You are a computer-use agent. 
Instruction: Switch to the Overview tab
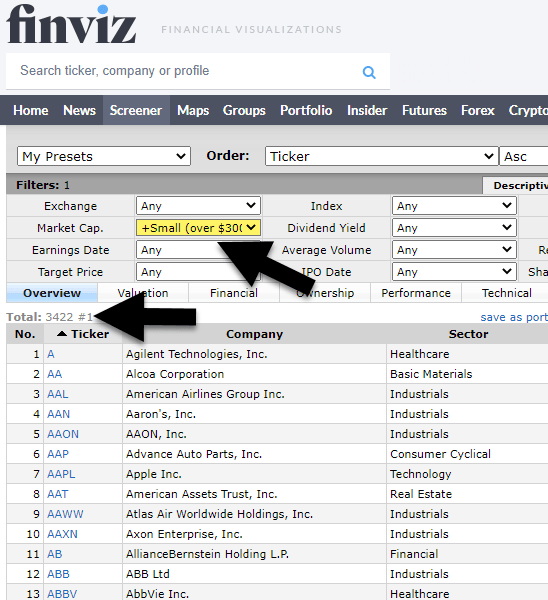(x=52, y=293)
